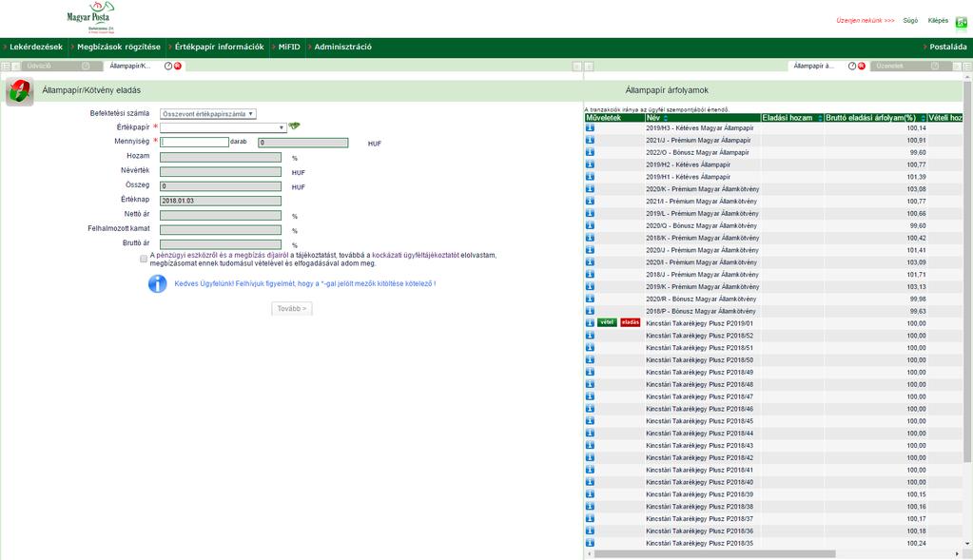Viewport: 973px width, 560px height.
Task: Open info for 2020/K Prémium Magyar Államkötvény
Action: pos(590,188)
